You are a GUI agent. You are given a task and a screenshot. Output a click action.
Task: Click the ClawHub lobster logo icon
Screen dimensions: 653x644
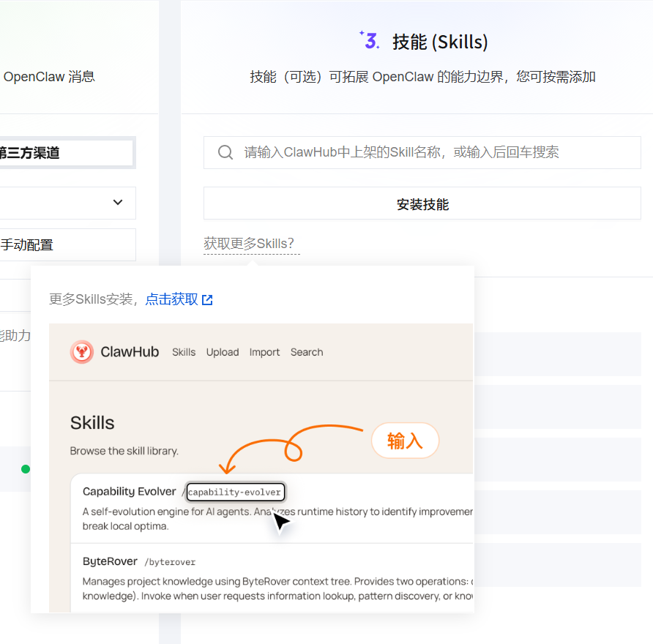click(82, 352)
